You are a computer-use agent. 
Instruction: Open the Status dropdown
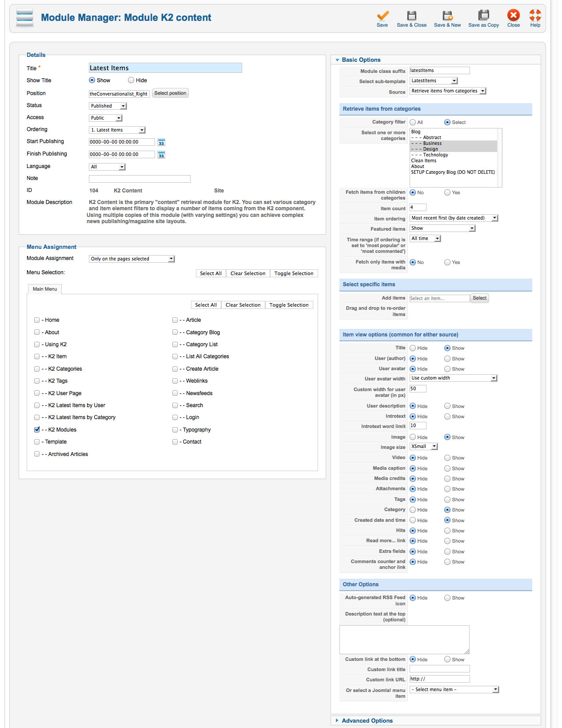[108, 106]
